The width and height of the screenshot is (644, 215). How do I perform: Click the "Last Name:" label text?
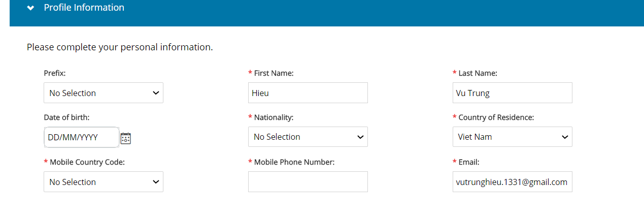(478, 73)
